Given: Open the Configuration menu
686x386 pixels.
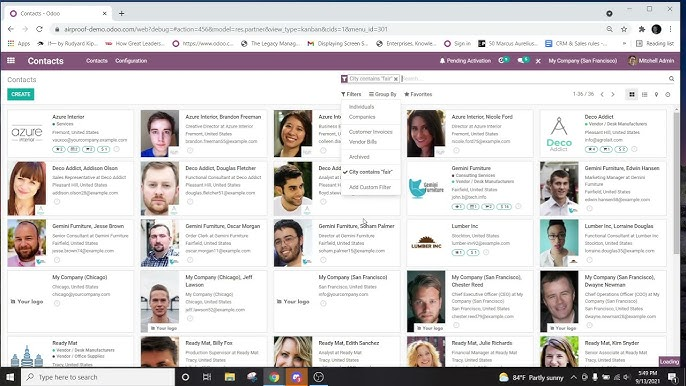Looking at the screenshot, I should click(x=131, y=61).
